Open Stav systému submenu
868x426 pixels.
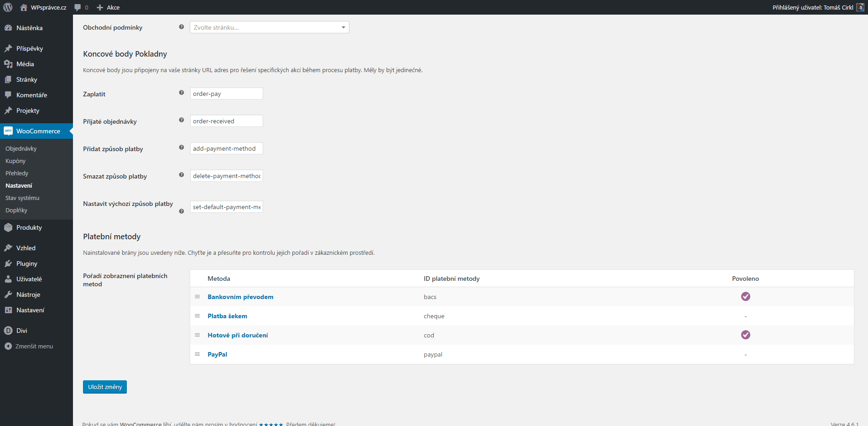22,198
